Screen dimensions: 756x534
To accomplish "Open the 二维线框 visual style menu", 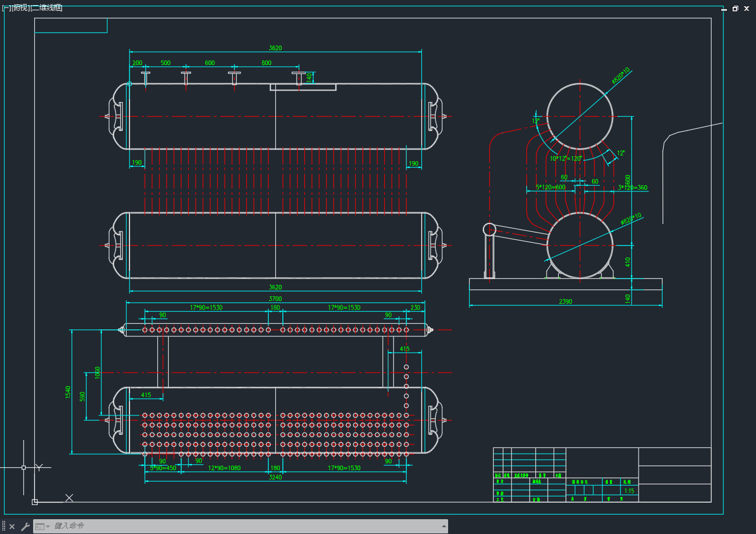I will (46, 8).
